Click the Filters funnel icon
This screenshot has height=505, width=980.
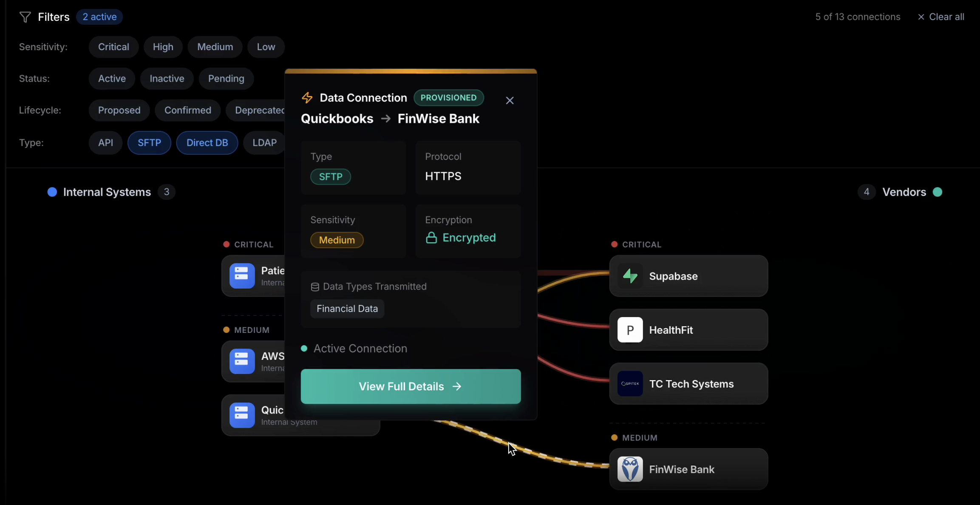click(x=25, y=17)
